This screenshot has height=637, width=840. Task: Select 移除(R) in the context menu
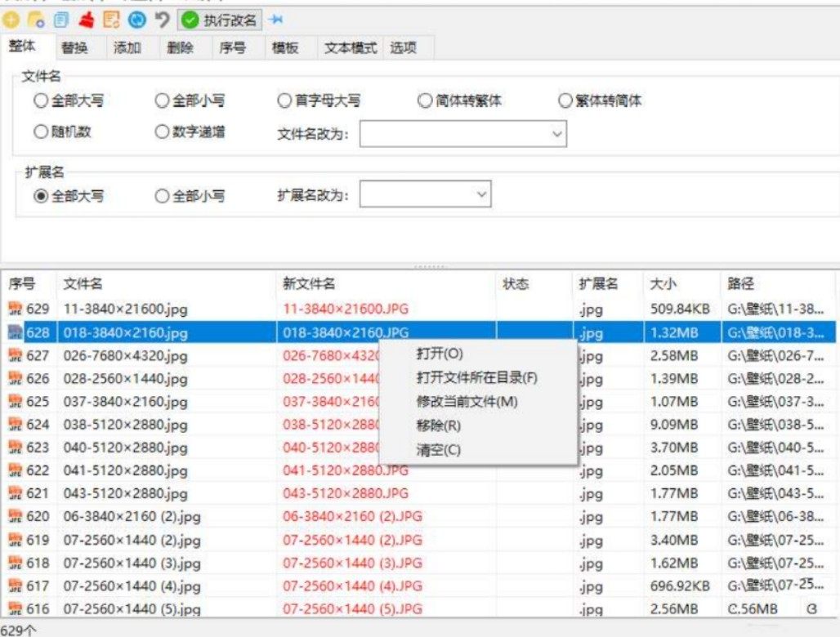[439, 425]
